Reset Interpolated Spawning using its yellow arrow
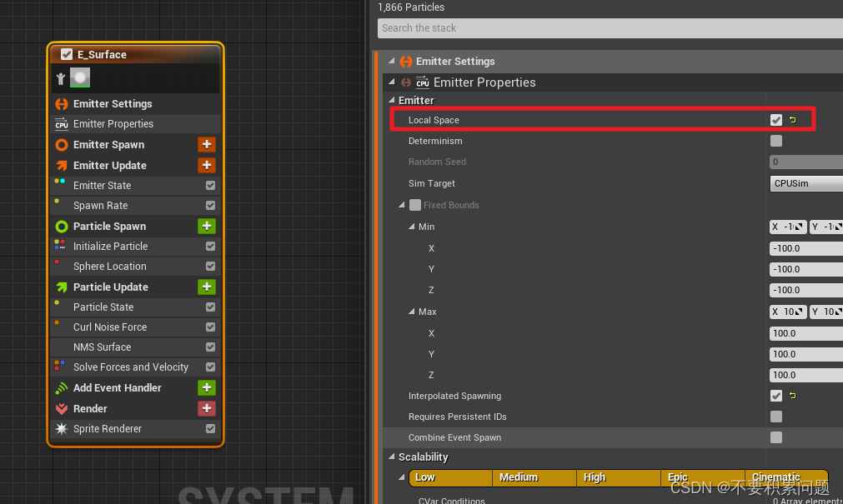 click(792, 396)
